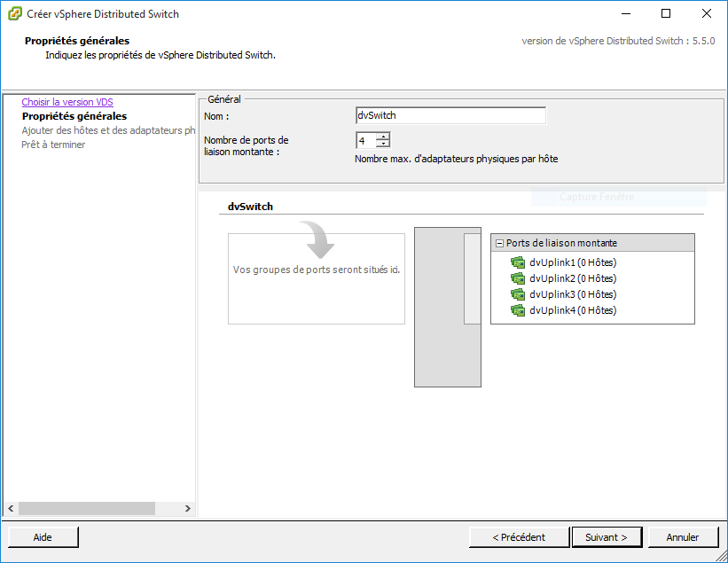Go back with the Précédent button
This screenshot has height=563, width=728.
[519, 537]
